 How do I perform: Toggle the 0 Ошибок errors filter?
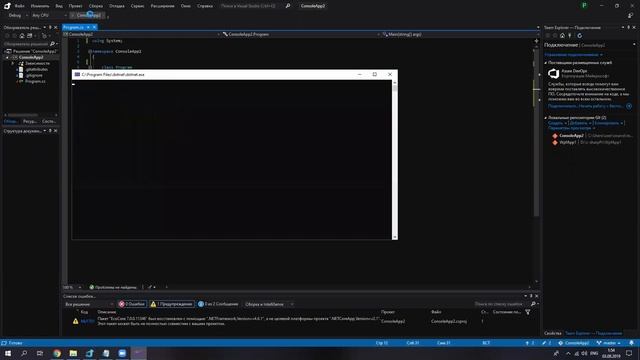(132, 304)
